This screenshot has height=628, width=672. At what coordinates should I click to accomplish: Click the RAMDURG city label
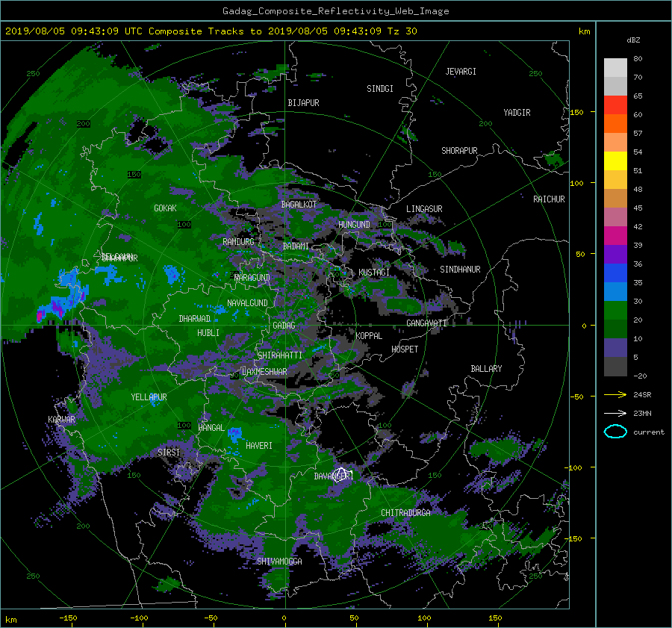tap(238, 242)
